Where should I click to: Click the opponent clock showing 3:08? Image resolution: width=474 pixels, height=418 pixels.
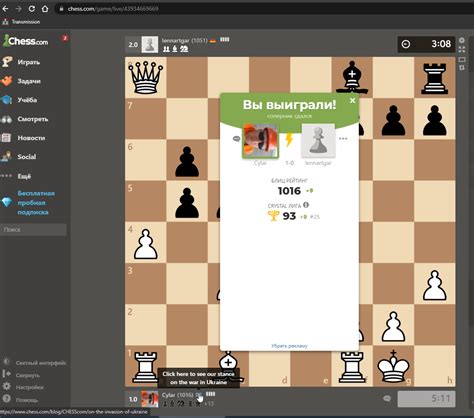click(x=426, y=44)
